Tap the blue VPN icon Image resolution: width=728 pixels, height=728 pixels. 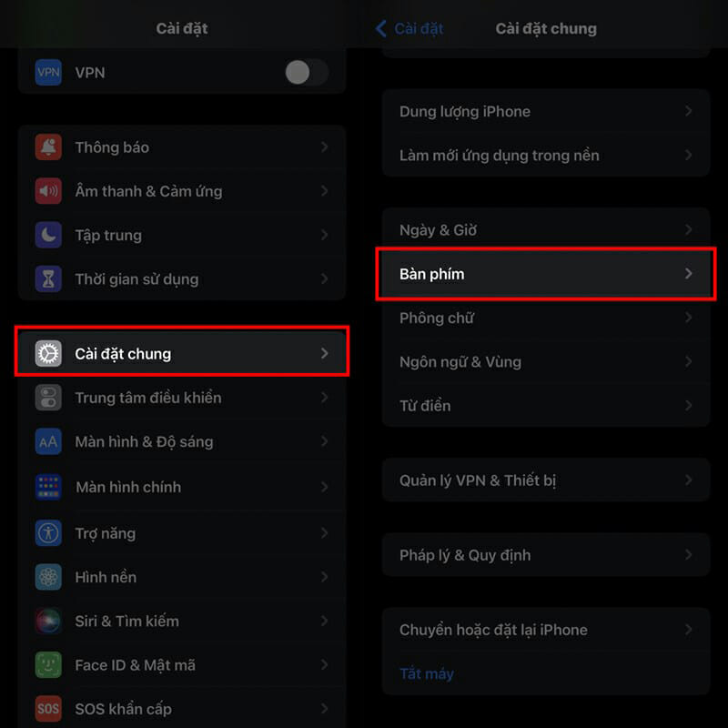coord(48,73)
